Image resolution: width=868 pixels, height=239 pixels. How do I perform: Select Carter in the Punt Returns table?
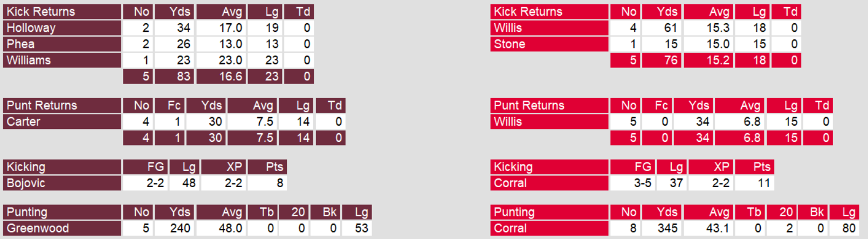pos(24,122)
